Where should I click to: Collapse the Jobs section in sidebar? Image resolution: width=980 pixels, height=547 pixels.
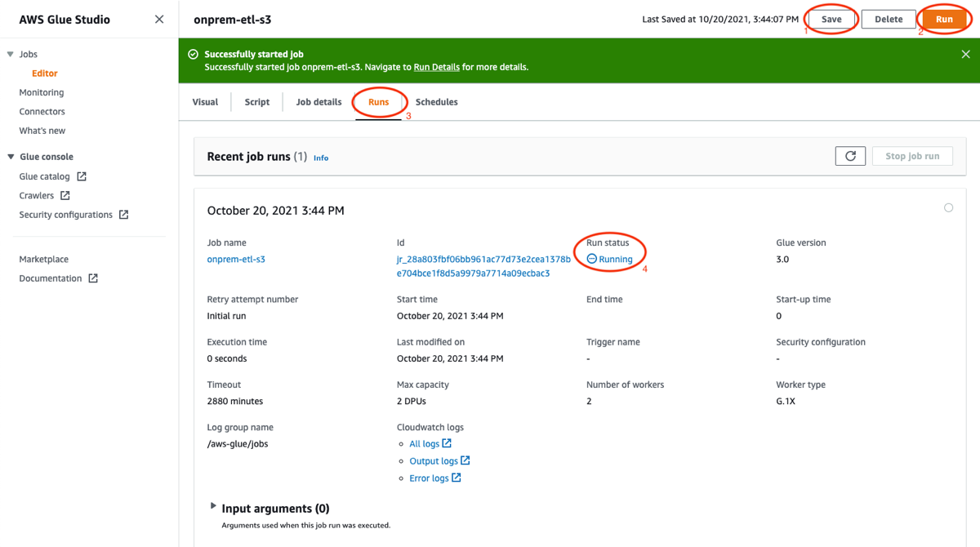tap(10, 55)
